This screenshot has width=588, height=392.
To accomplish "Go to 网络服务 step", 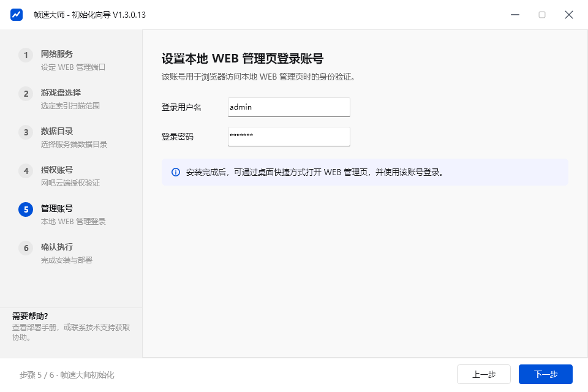I will point(56,54).
